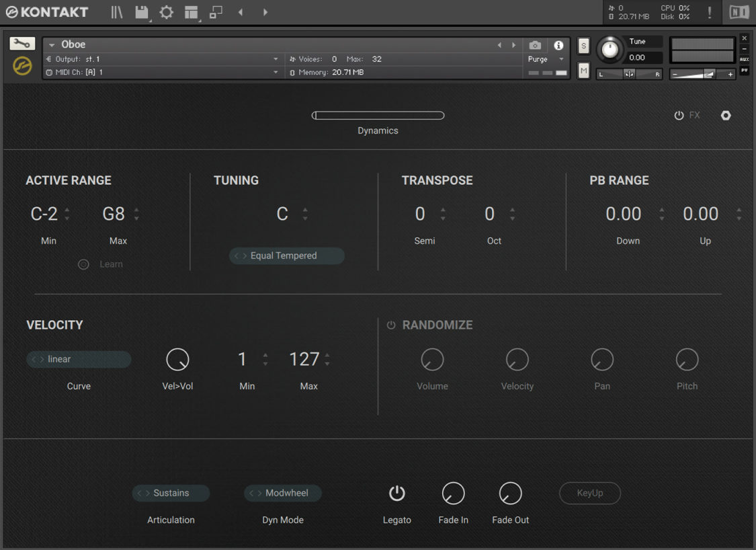
Task: Open the instrument info icon
Action: point(558,45)
